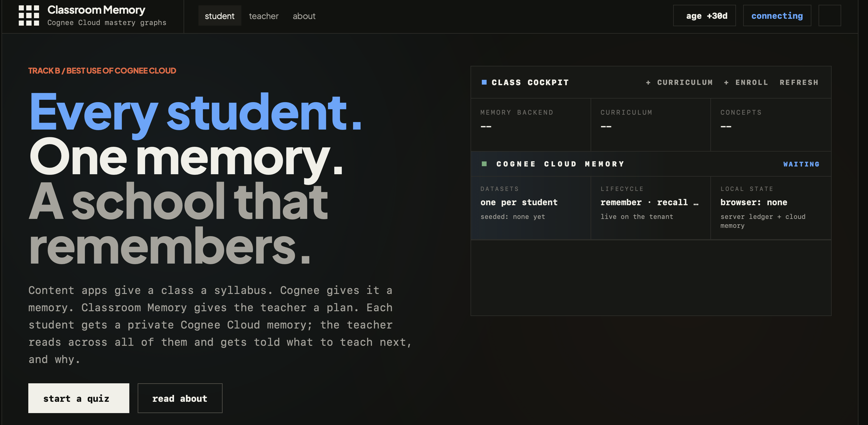Viewport: 868px width, 425px height.
Task: Click 'browser: none' value
Action: (x=754, y=203)
